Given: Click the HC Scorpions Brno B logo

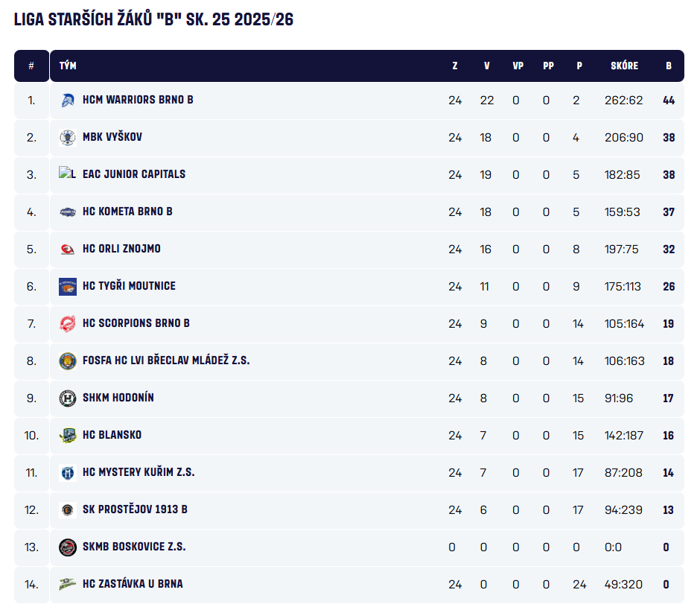Looking at the screenshot, I should click(68, 323).
